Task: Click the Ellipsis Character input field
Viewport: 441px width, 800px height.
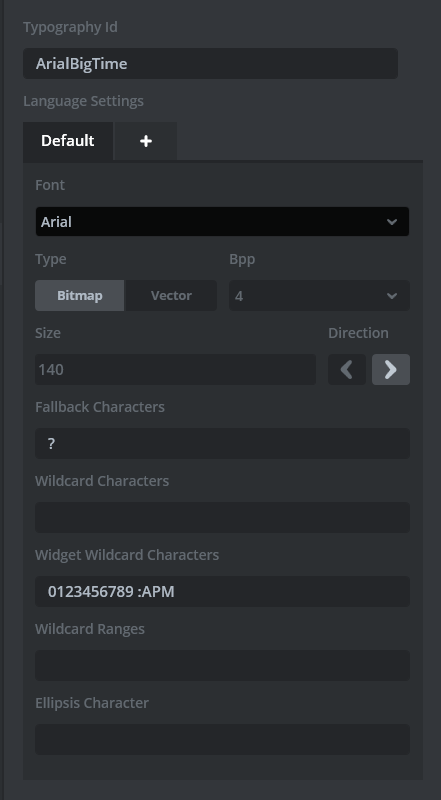Action: (x=223, y=739)
